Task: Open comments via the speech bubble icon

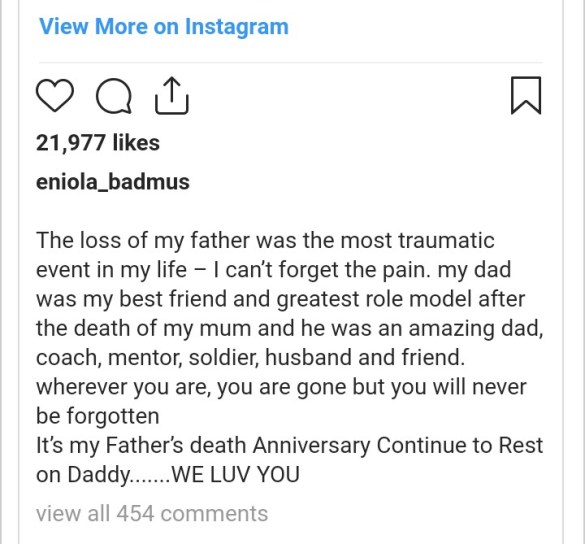Action: point(114,96)
